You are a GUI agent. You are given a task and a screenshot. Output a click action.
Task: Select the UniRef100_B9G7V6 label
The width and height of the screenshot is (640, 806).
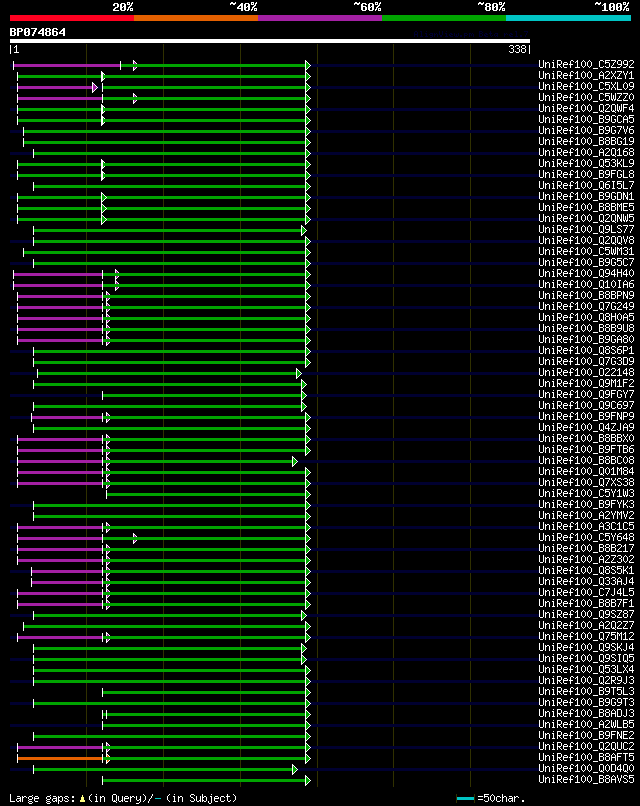point(586,131)
